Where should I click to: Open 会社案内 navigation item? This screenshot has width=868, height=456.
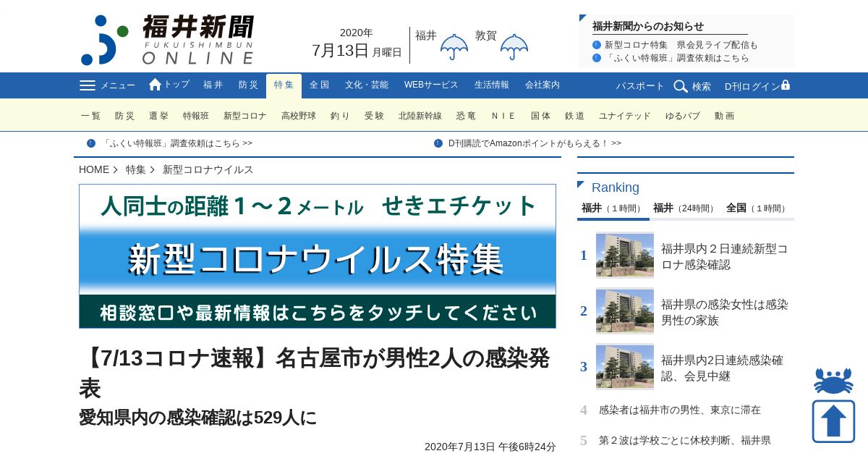pos(542,85)
